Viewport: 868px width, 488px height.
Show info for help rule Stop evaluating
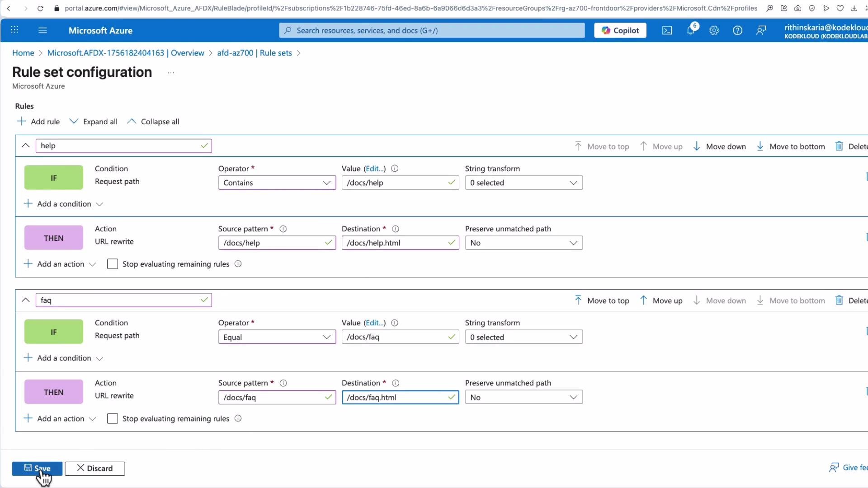238,264
